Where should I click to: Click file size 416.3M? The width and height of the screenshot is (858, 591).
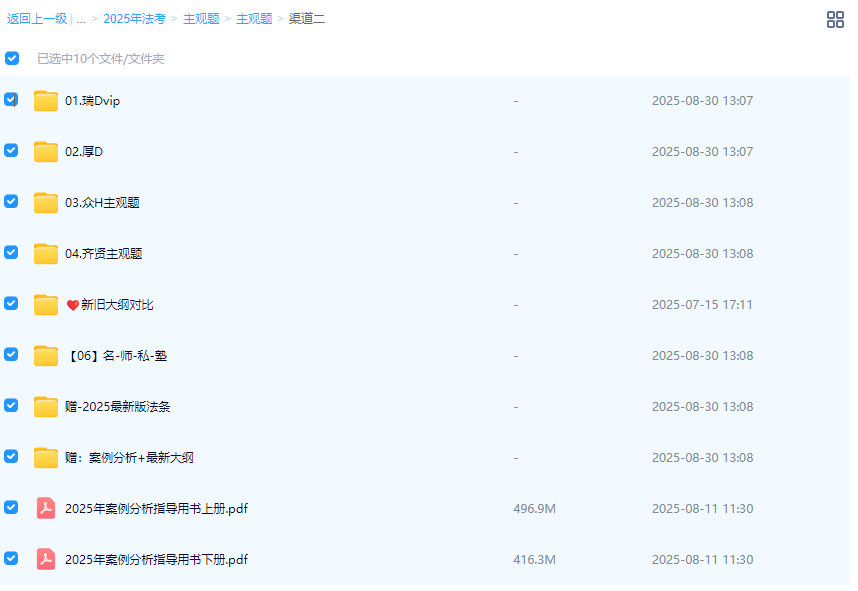pos(535,560)
